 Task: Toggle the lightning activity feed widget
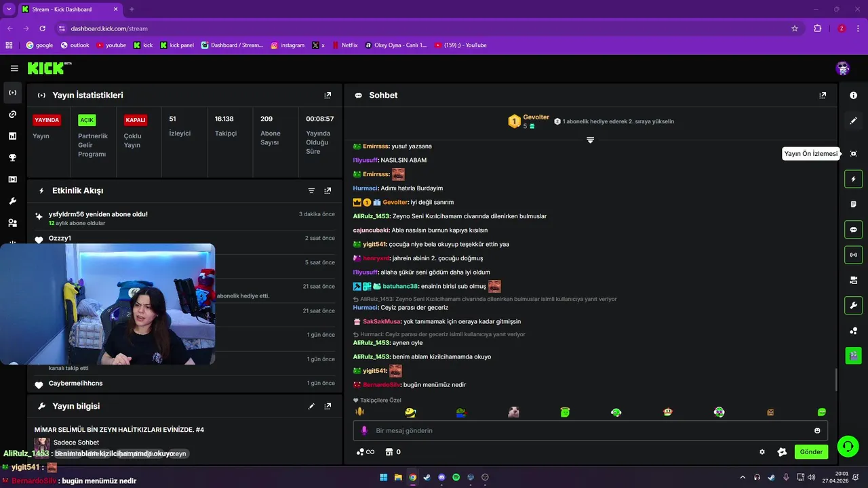coord(854,179)
